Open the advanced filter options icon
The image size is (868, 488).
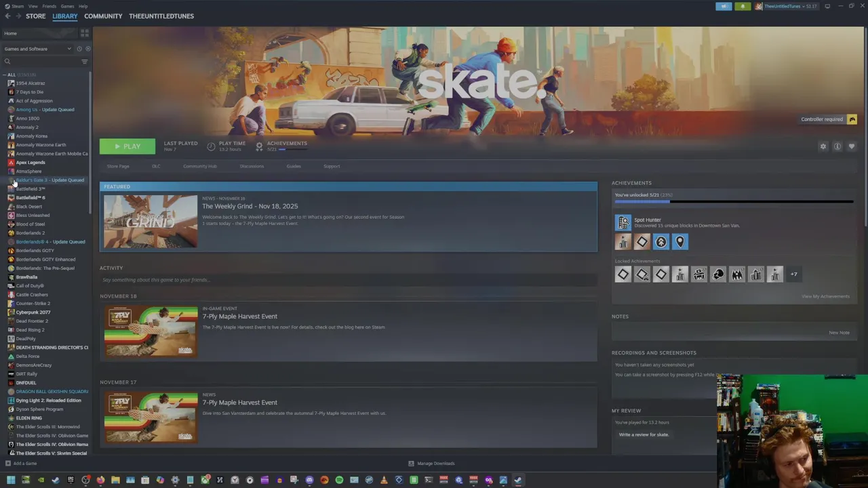pos(85,62)
